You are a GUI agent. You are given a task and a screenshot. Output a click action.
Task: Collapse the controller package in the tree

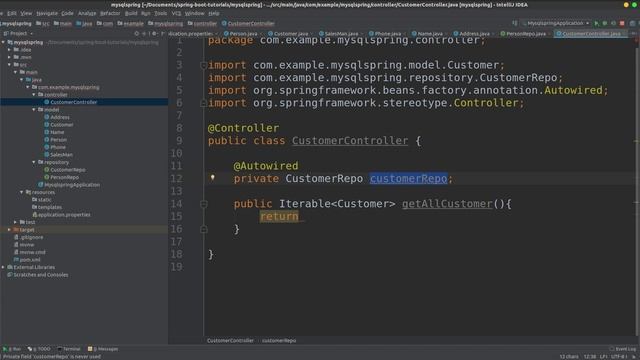point(34,95)
